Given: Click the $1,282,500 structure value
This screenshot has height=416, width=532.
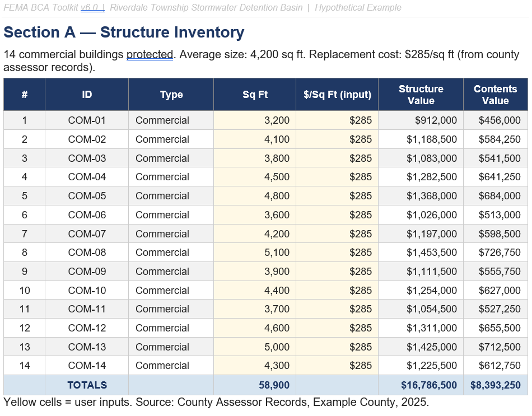Looking at the screenshot, I should [421, 177].
